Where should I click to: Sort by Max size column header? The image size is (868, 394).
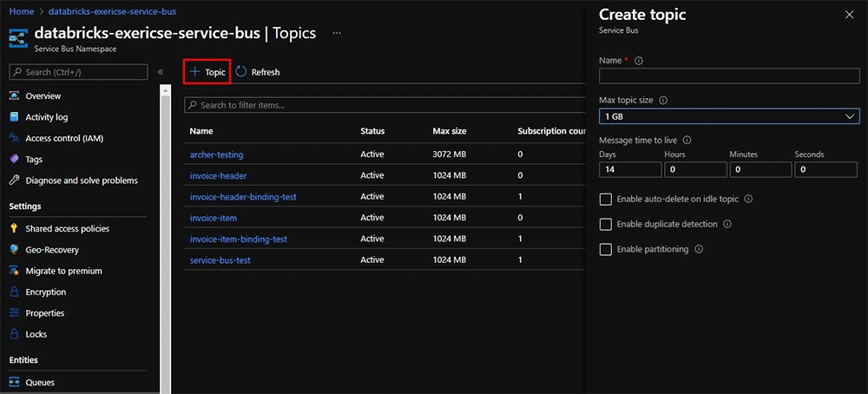[x=450, y=131]
